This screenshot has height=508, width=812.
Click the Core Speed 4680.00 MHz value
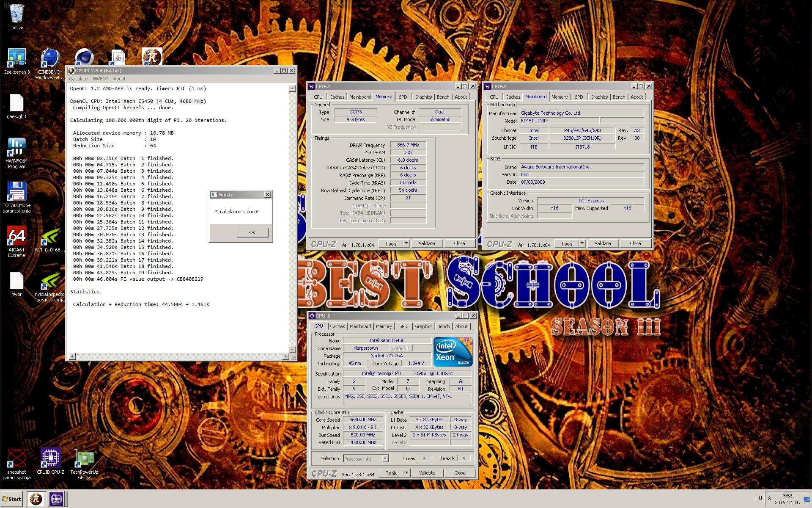pyautogui.click(x=363, y=420)
